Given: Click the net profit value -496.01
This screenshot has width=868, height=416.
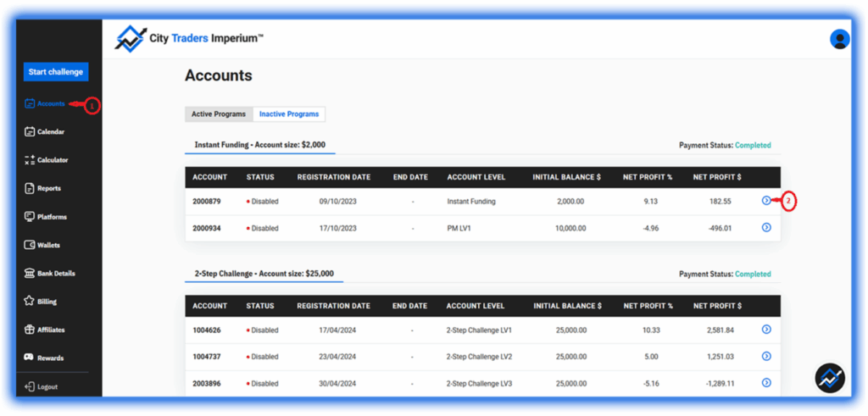Looking at the screenshot, I should point(720,228).
